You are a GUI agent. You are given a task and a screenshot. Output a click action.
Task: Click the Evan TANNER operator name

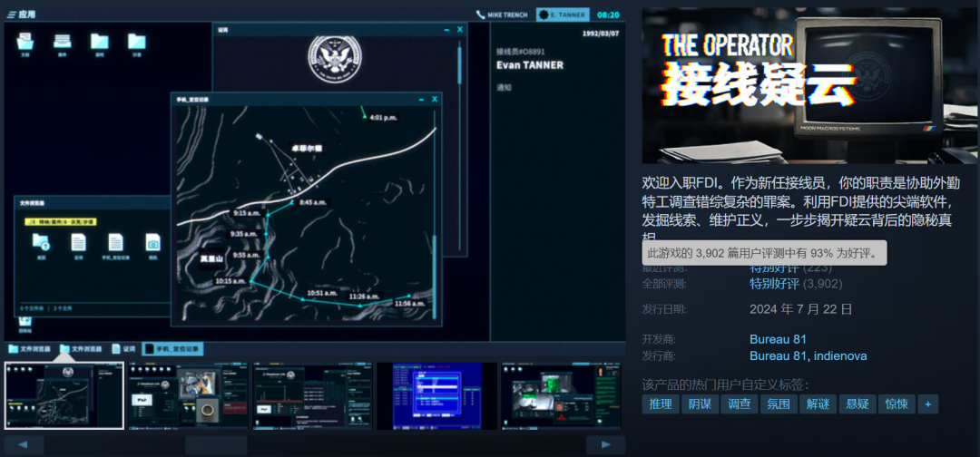pos(529,65)
